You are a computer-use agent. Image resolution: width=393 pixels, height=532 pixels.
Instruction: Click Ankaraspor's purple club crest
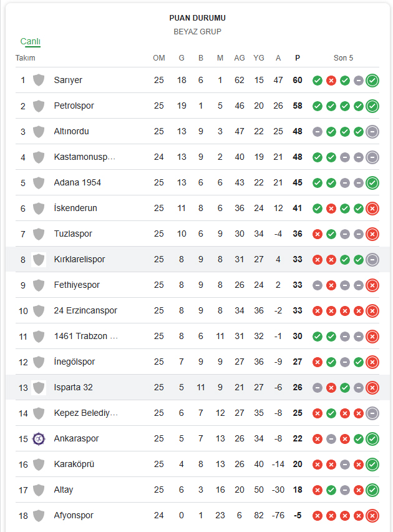pos(39,439)
